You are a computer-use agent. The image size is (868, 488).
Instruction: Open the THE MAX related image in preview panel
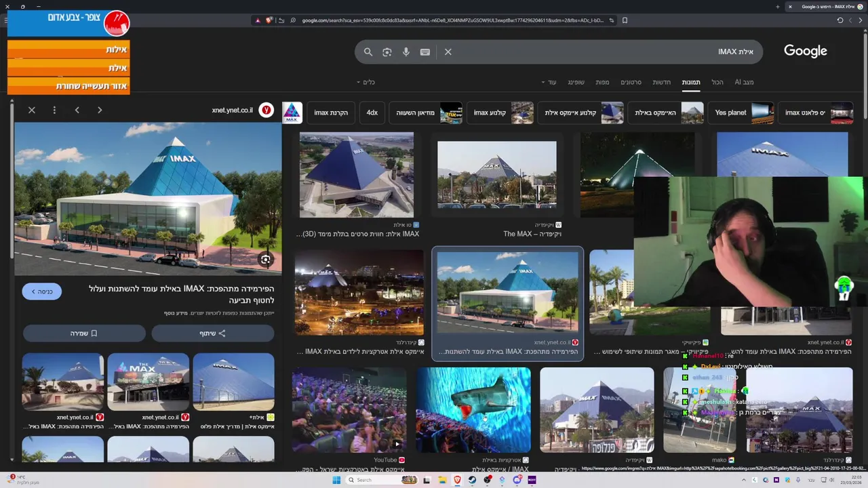point(148,382)
